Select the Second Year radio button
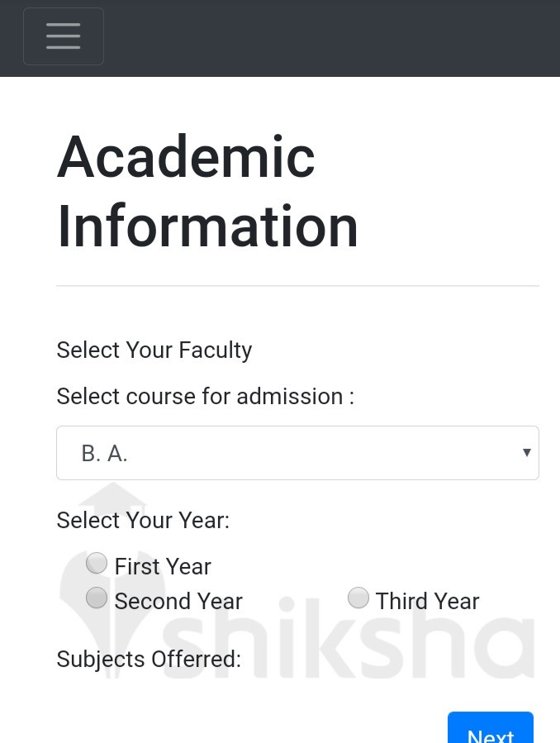The image size is (560, 743). pos(97,597)
